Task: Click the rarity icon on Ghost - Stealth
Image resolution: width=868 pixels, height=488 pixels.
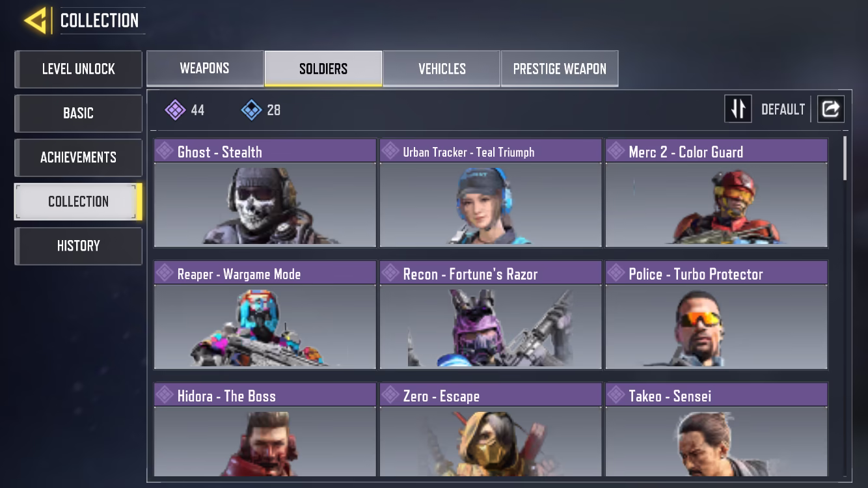Action: click(x=165, y=151)
